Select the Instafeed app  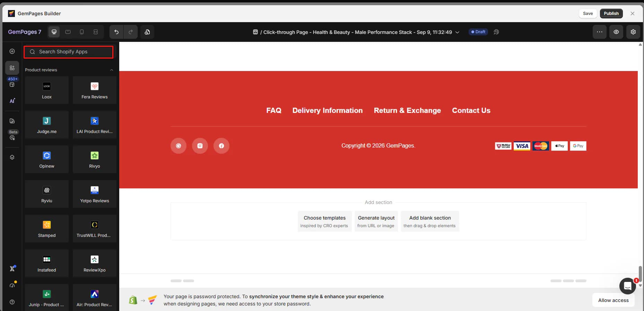point(47,263)
